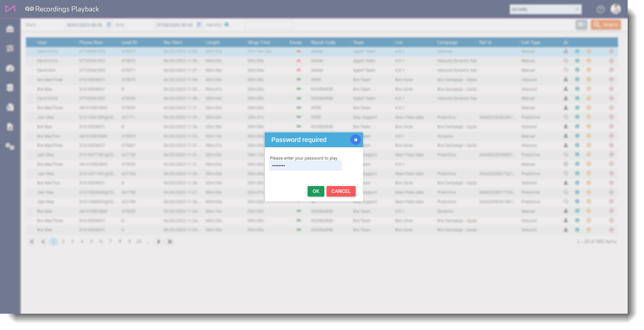Go to the first results page
The image size is (644, 330).
pyautogui.click(x=32, y=242)
